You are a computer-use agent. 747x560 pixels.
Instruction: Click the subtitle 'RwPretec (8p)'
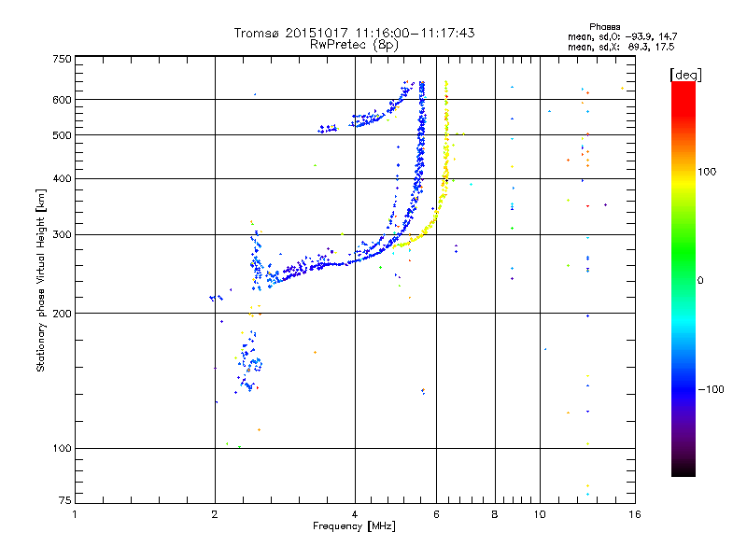point(354,45)
